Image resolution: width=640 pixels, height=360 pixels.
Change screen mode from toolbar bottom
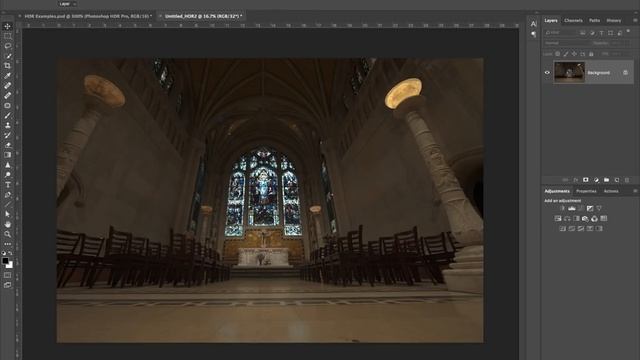[7, 285]
